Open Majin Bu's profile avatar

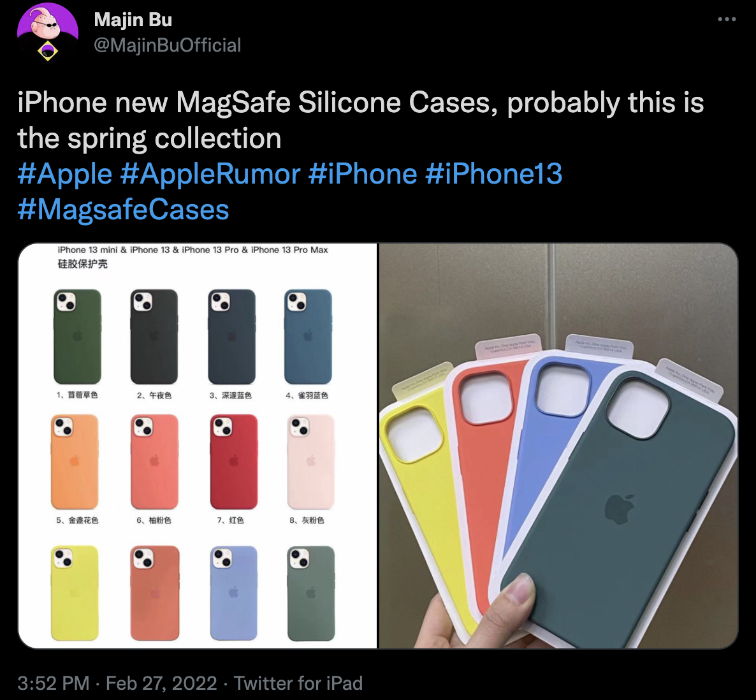(48, 31)
